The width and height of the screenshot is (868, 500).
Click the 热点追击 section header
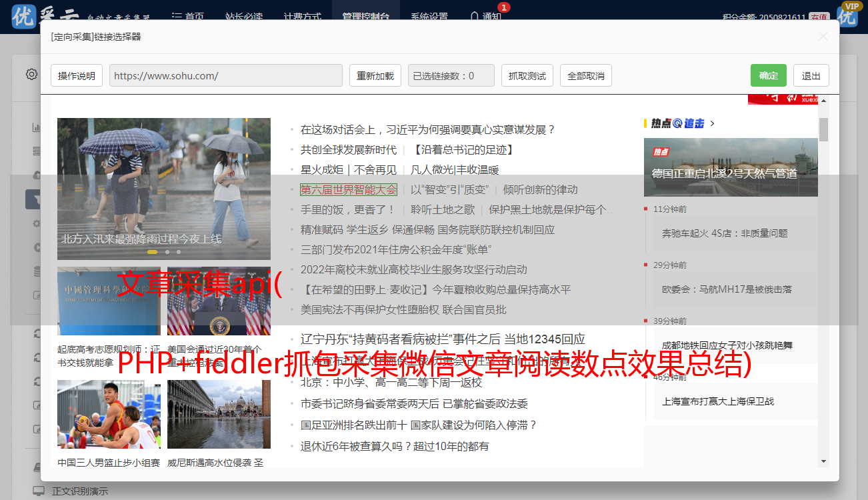[677, 123]
